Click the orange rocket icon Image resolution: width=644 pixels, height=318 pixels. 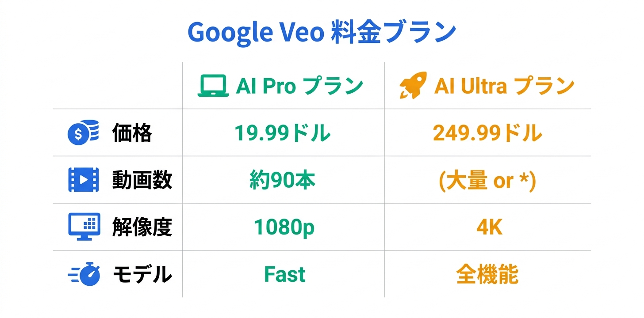(x=413, y=85)
